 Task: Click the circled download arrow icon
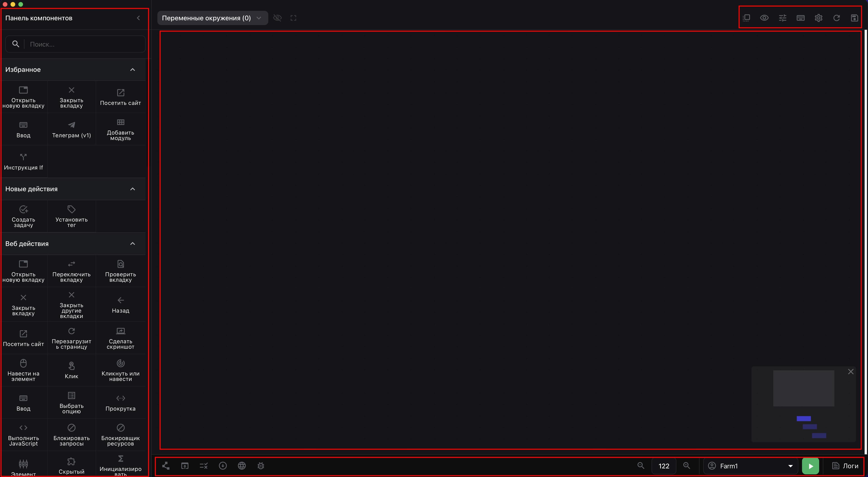[223, 465]
